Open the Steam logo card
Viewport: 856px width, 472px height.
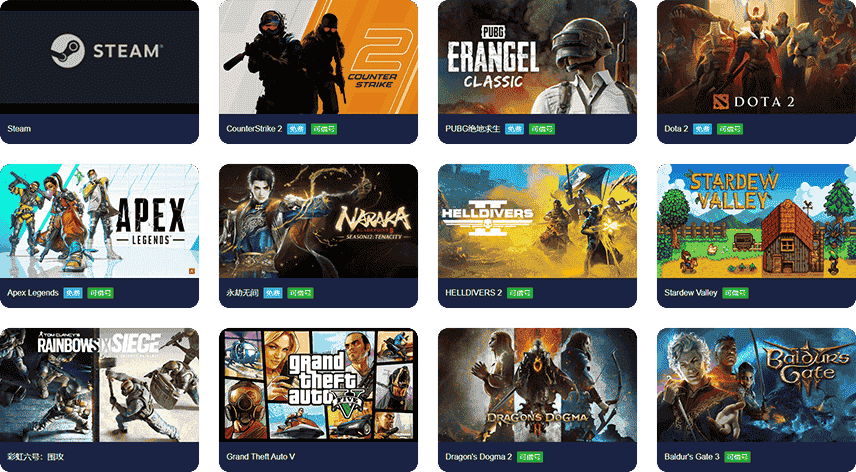[x=99, y=57]
